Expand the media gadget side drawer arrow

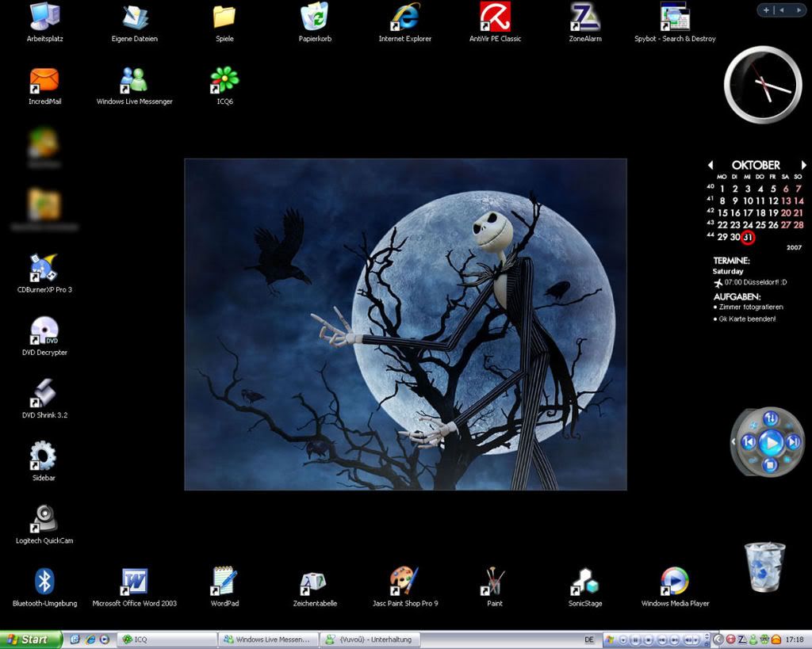point(733,441)
